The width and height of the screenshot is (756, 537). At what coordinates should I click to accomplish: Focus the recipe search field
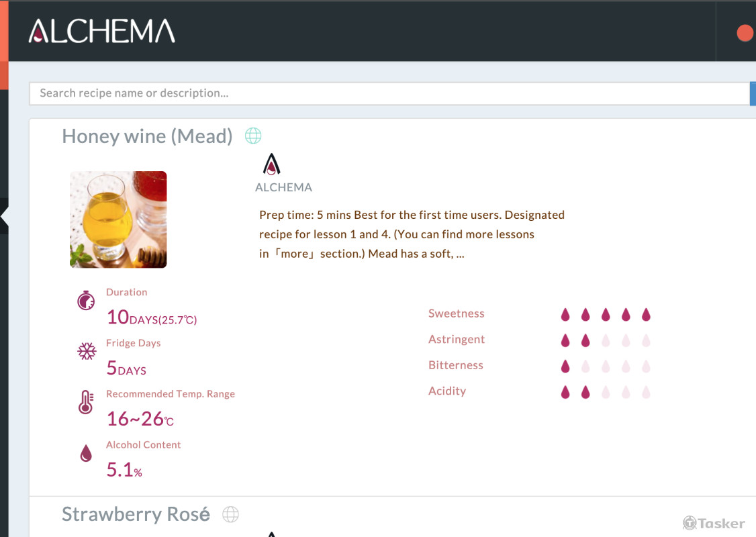389,93
